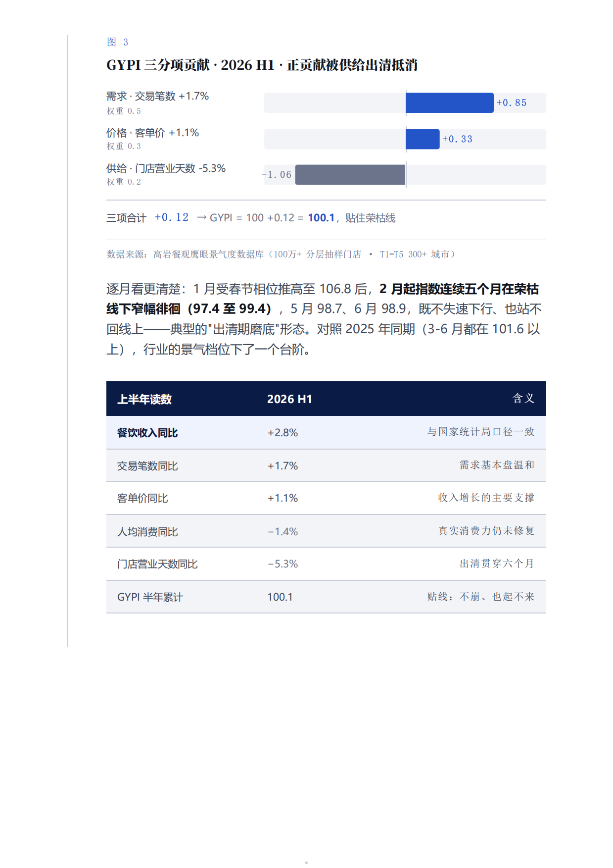This screenshot has height=868, width=613.
Task: Click the '−5.3%' table cell
Action: tap(283, 564)
